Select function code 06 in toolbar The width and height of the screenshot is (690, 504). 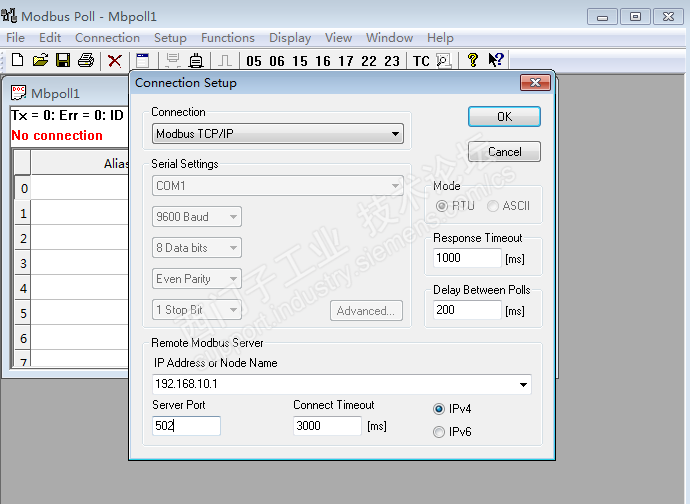click(277, 61)
